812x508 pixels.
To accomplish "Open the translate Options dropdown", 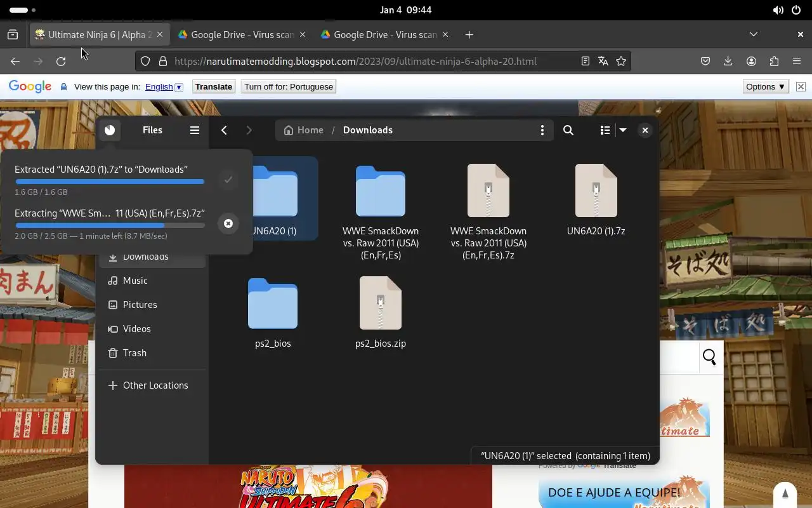I will [x=766, y=87].
